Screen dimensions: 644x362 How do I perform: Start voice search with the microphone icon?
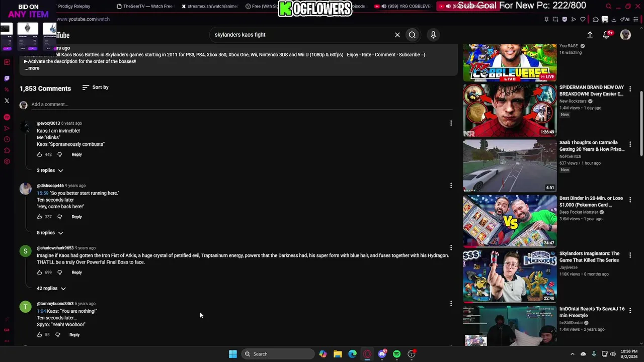click(x=433, y=35)
